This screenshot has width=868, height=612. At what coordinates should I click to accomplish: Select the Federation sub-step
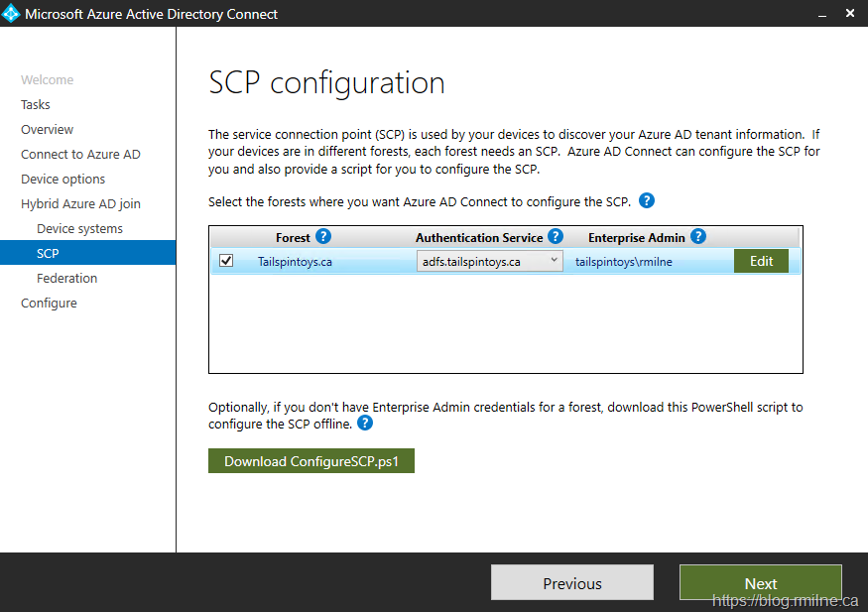pyautogui.click(x=66, y=279)
